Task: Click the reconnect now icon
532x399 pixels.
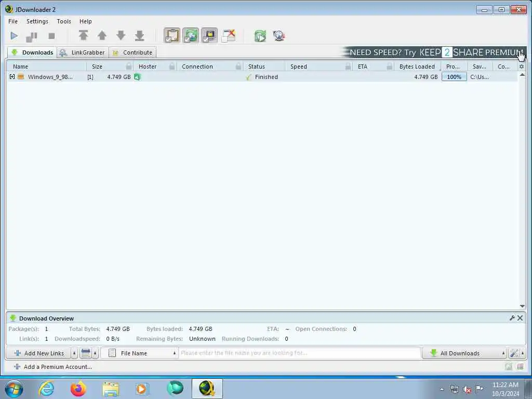Action: [x=260, y=36]
